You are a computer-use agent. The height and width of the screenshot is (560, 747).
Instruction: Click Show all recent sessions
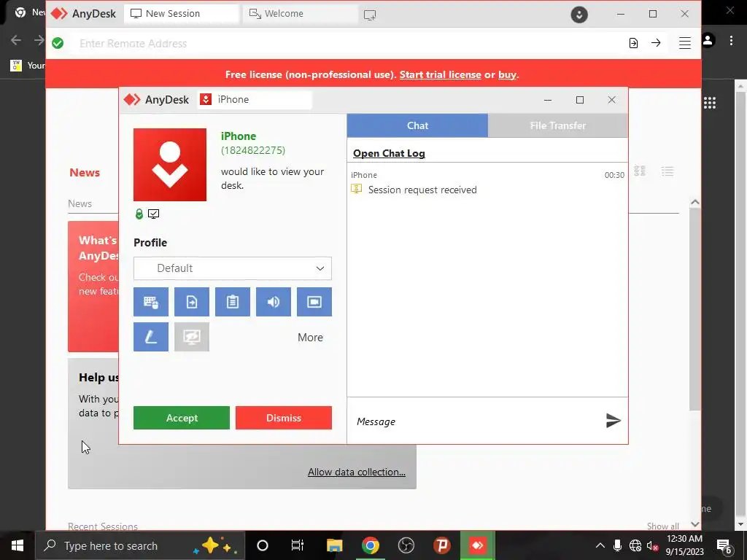(x=662, y=526)
